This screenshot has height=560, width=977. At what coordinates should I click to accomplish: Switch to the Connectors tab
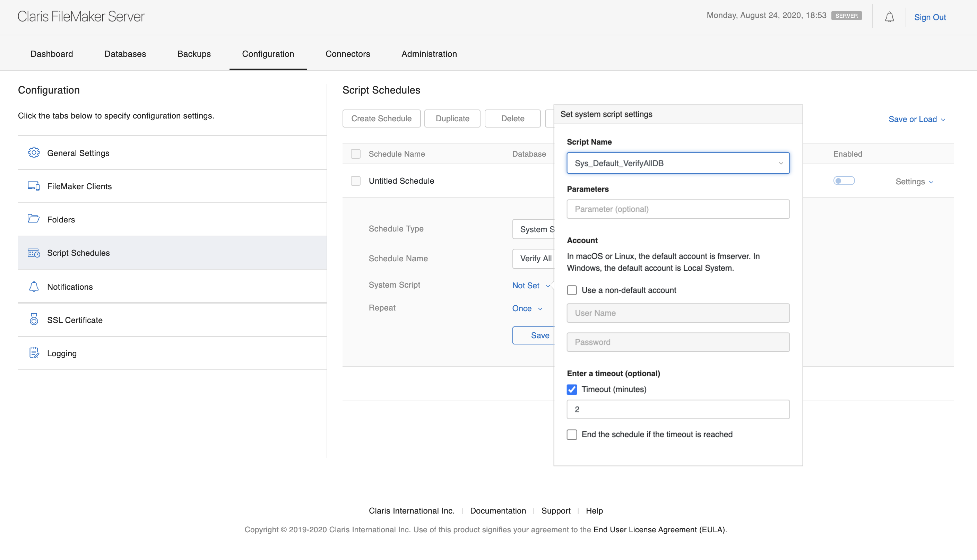coord(347,54)
